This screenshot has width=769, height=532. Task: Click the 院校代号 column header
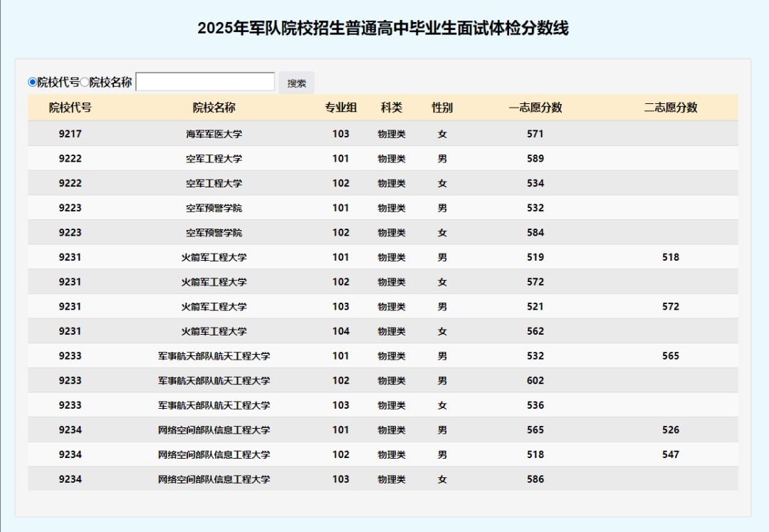pos(70,108)
